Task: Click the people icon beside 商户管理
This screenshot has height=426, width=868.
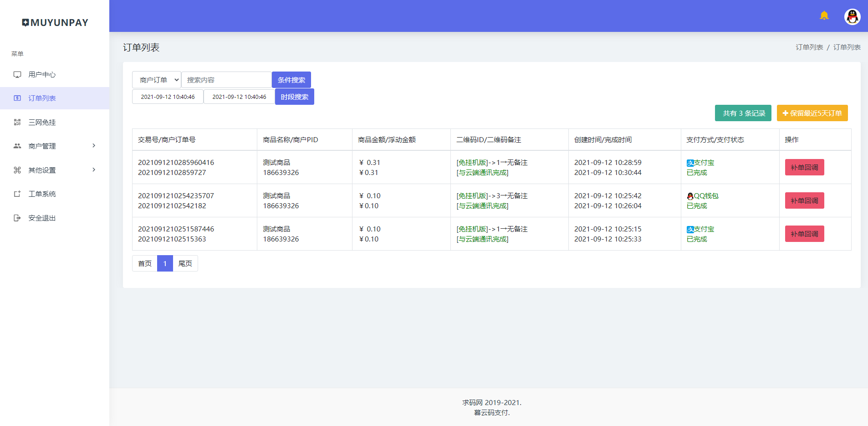Action: pyautogui.click(x=17, y=146)
